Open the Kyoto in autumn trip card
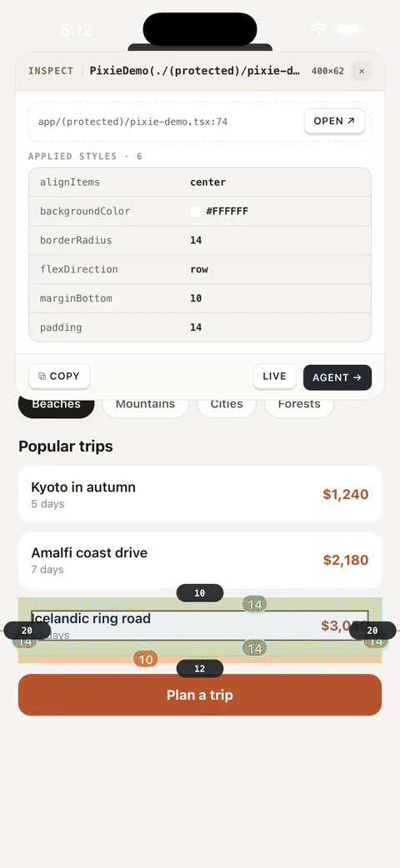 pyautogui.click(x=200, y=494)
